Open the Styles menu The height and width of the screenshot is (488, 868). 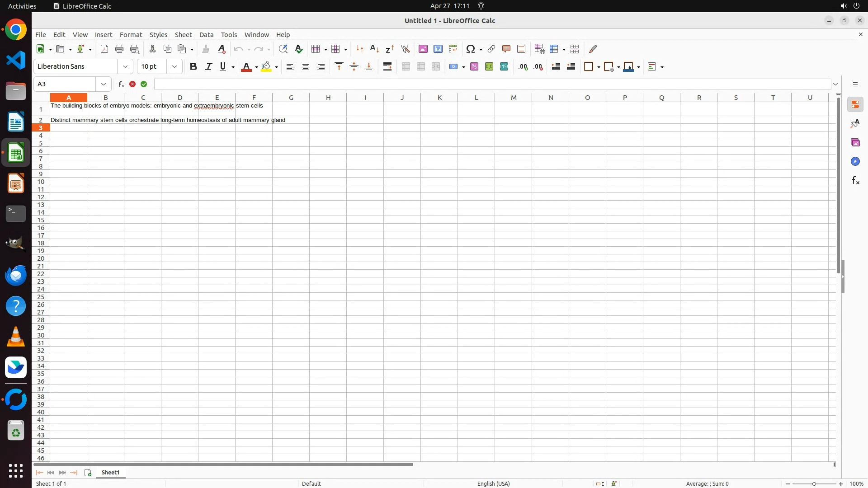[158, 35]
